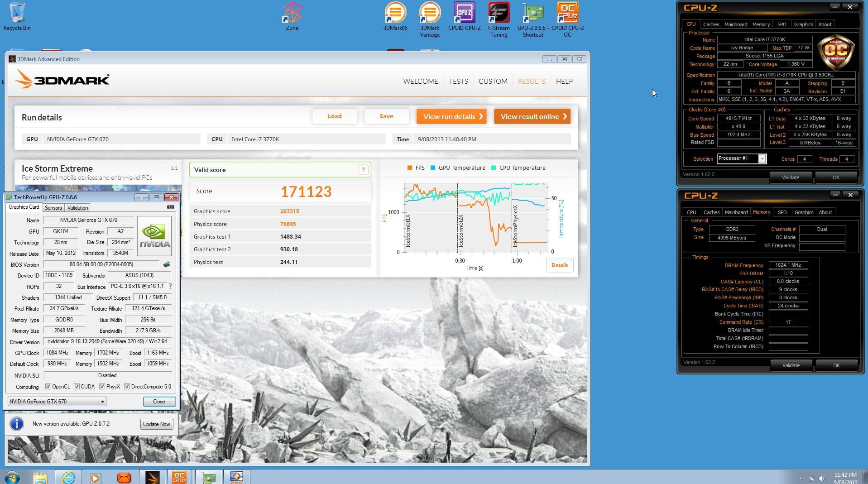This screenshot has height=484, width=868.
Task: Click the Graphics score value 263315
Action: click(289, 211)
